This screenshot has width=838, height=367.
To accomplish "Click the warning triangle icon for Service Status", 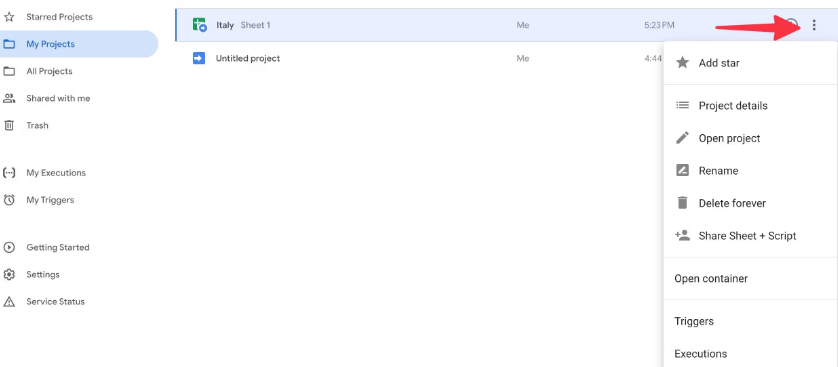I will [x=9, y=302].
